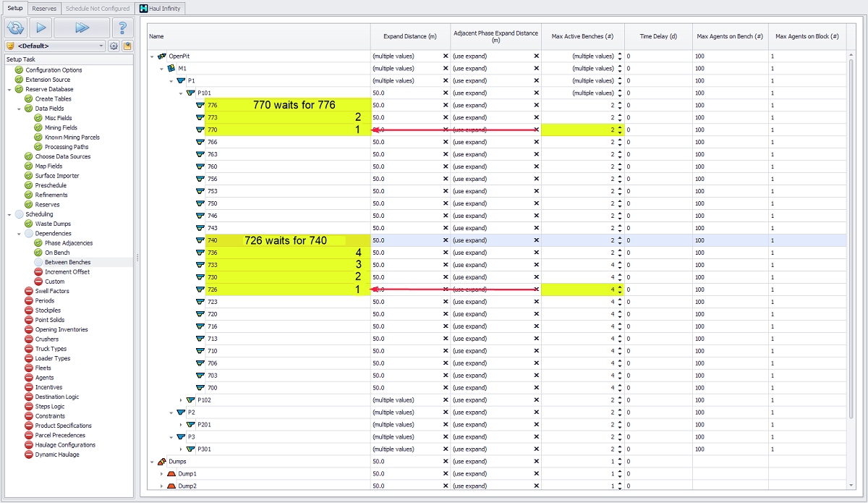This screenshot has height=503, width=868.
Task: Click the double-arrow run all icon
Action: pos(82,28)
